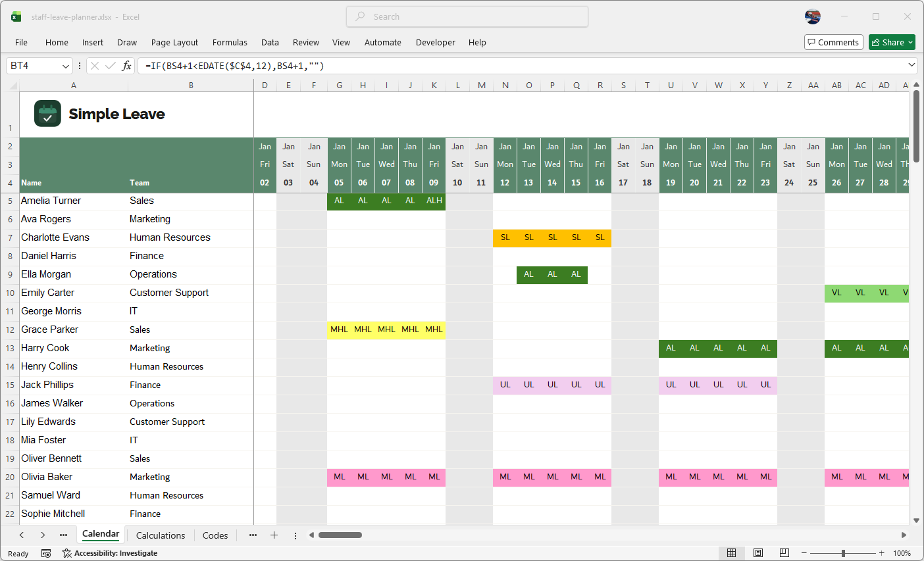Open the Developer ribbon tab
Screen dimensions: 924x561
(x=436, y=42)
